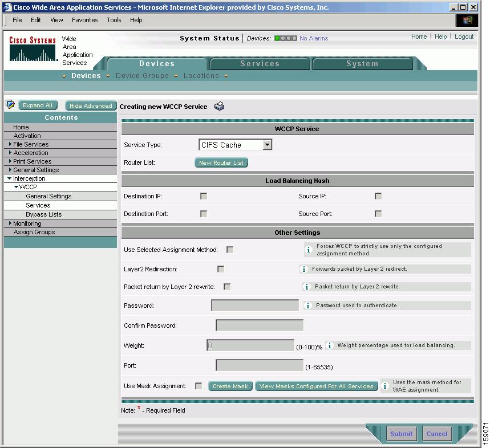Click the Windows flag icon in the menu bar
The height and width of the screenshot is (448, 490).
[x=467, y=21]
